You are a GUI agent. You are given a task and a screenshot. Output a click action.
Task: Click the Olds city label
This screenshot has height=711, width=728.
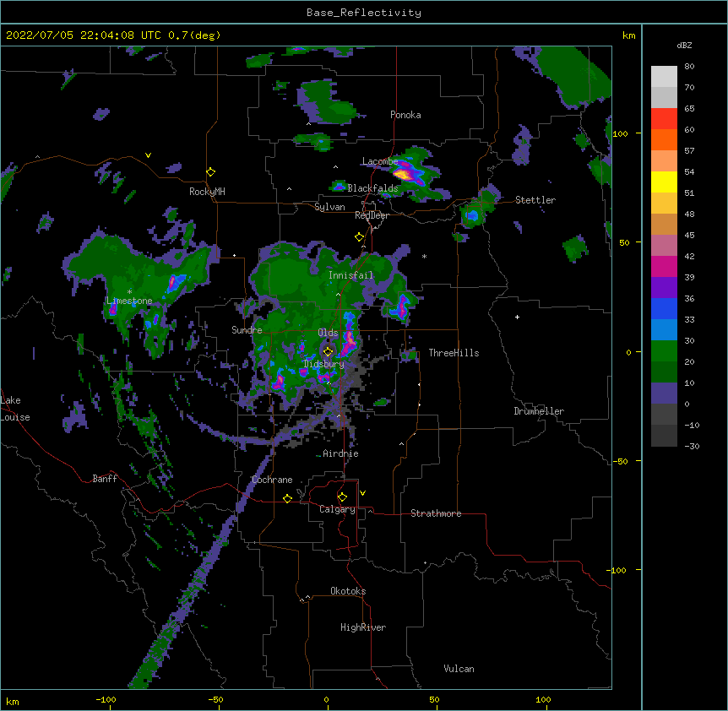[x=328, y=333]
